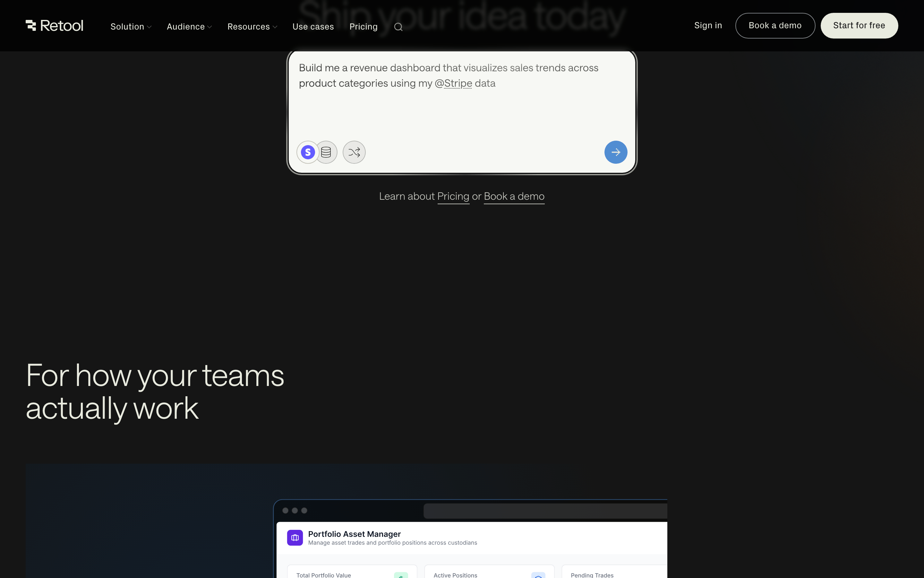Click the Retool logo
This screenshot has height=578, width=924.
tap(54, 26)
